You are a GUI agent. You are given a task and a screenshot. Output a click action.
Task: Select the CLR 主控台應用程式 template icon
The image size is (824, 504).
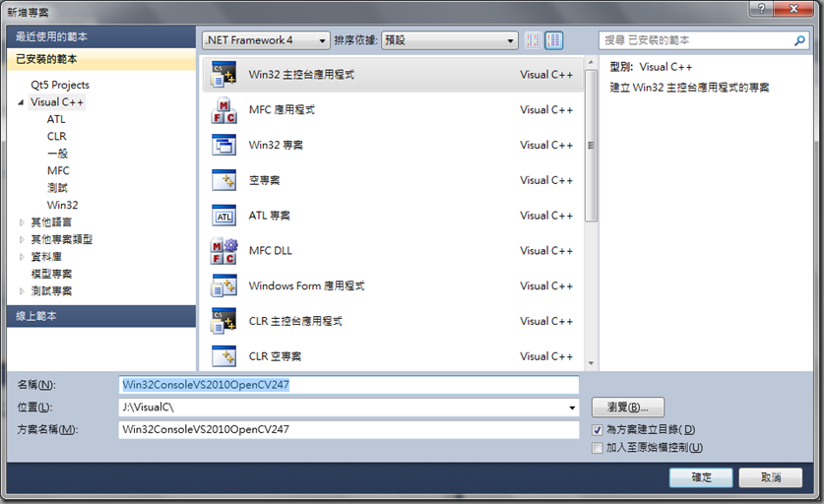223,321
